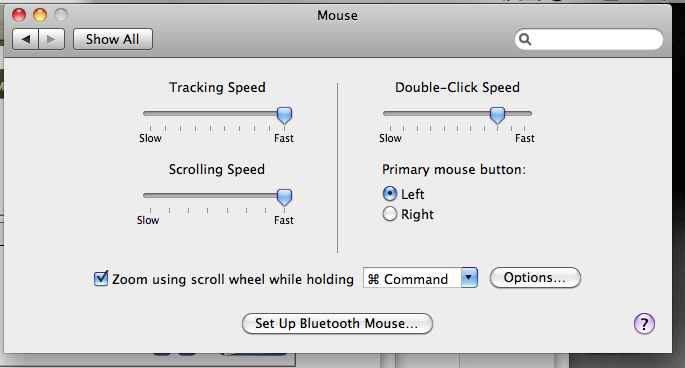The width and height of the screenshot is (685, 368).
Task: Minimize window with the yellow button
Action: click(40, 15)
